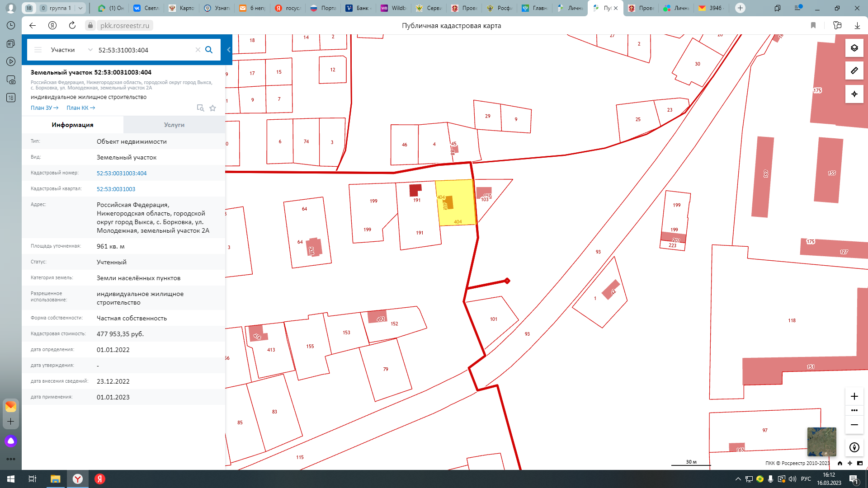Clear the search field with X

pos(198,50)
